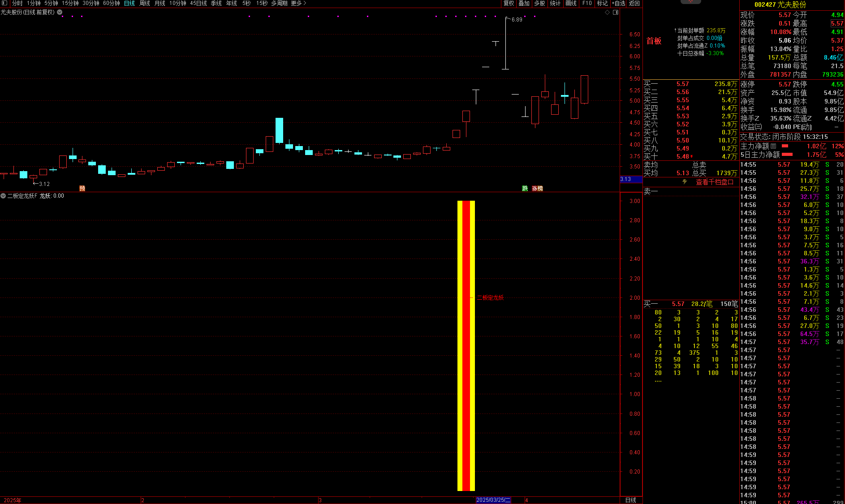Click the 2025年 label on time axis
The width and height of the screenshot is (845, 504).
click(13, 500)
